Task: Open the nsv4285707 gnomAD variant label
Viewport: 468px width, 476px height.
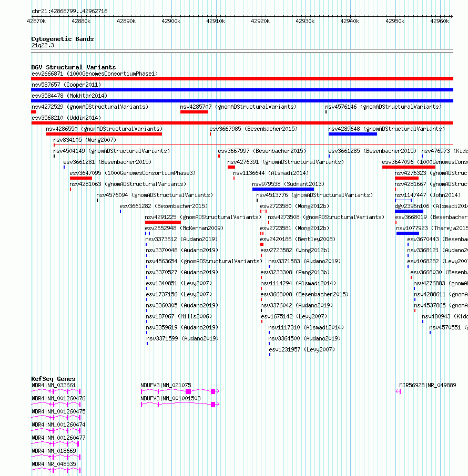Action: [238, 107]
